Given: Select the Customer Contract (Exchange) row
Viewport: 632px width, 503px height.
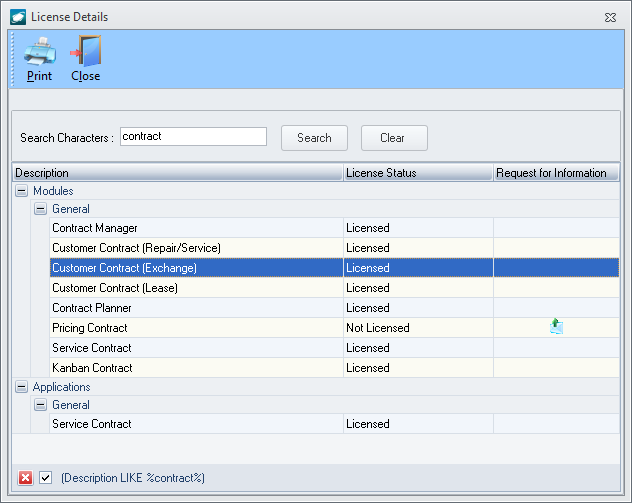Looking at the screenshot, I should point(335,268).
